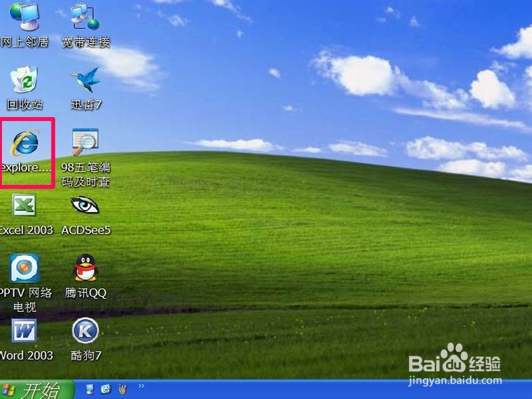Open the 开始 Start menu
The image size is (532, 399).
[x=37, y=390]
